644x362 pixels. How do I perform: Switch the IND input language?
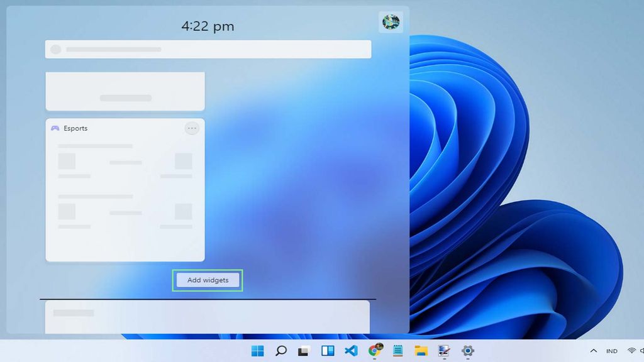coord(612,351)
